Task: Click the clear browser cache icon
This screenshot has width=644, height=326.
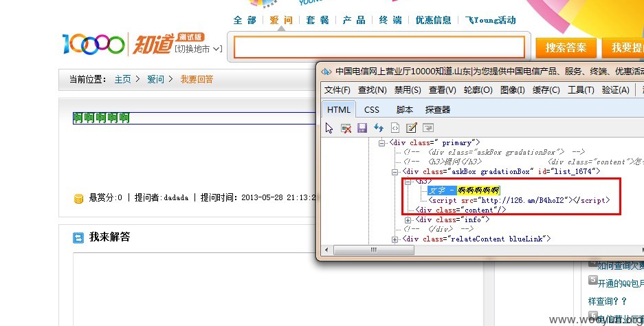Action: point(346,128)
